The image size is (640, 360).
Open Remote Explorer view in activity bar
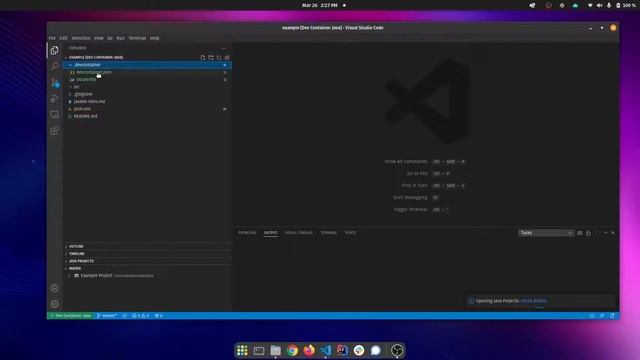tap(54, 115)
